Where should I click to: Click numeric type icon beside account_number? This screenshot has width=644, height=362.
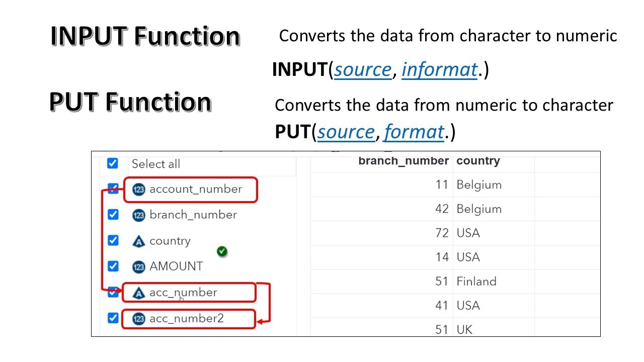(138, 190)
